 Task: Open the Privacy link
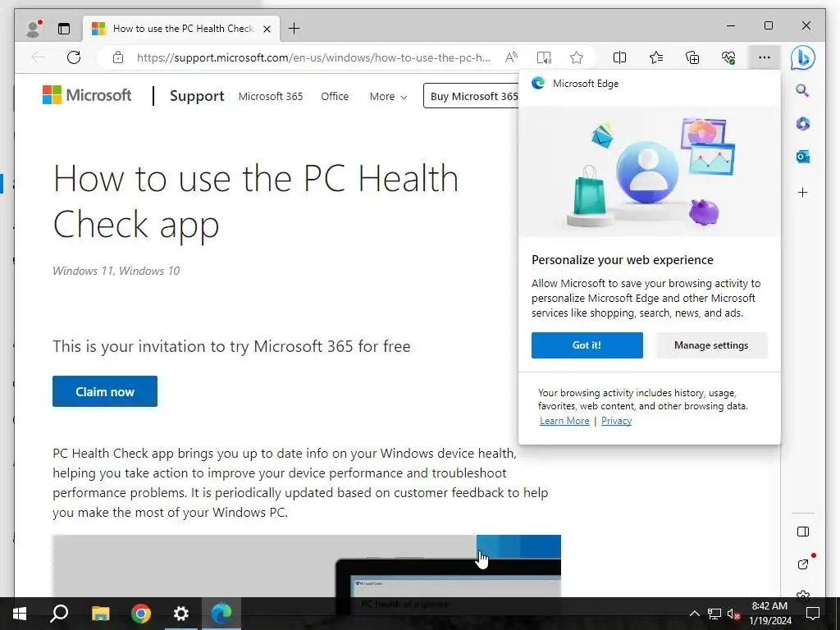pos(616,421)
